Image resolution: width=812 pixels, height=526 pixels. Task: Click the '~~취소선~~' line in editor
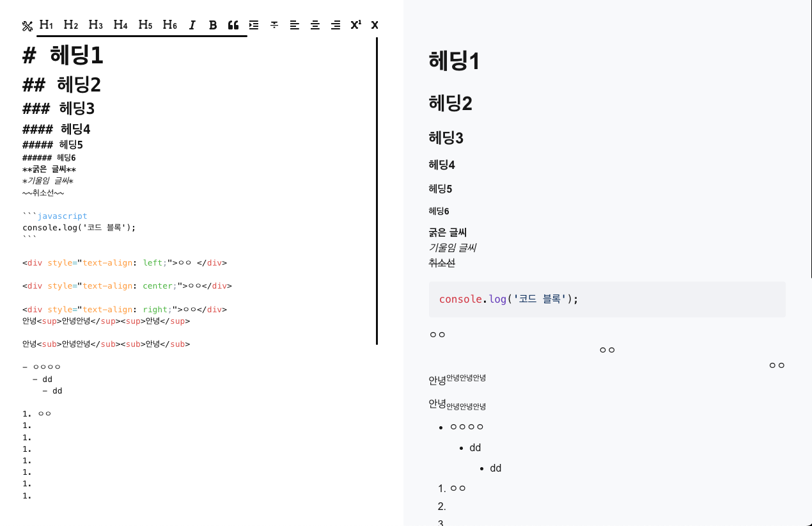coord(43,193)
